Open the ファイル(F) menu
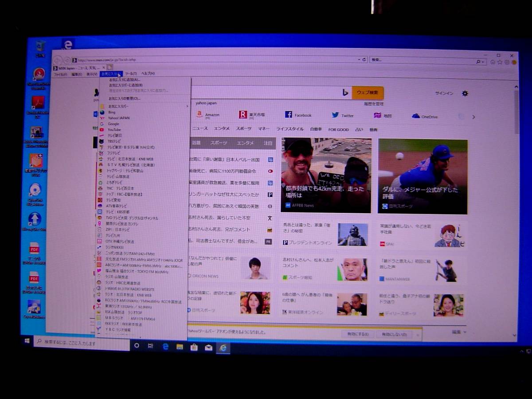This screenshot has width=532, height=399. tap(60, 74)
